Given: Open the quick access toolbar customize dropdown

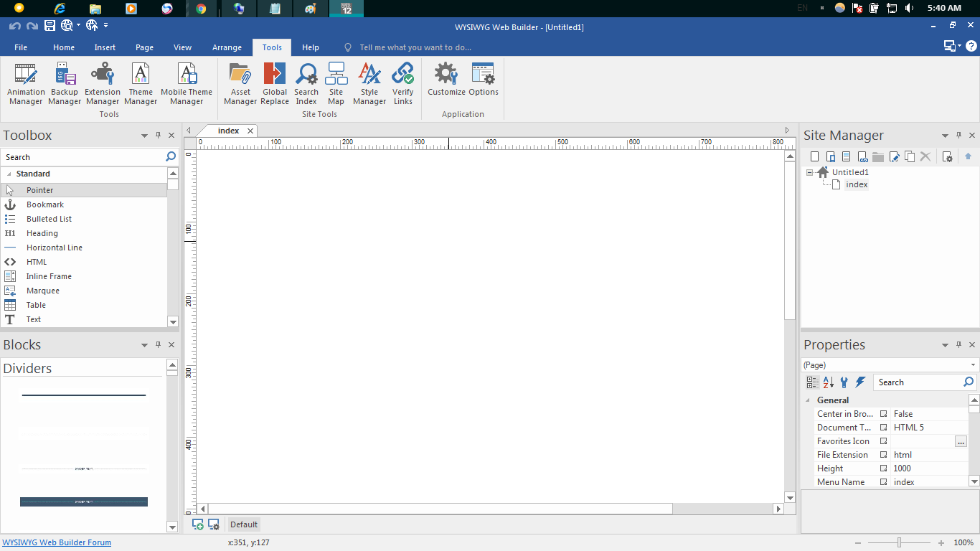Looking at the screenshot, I should click(x=106, y=26).
